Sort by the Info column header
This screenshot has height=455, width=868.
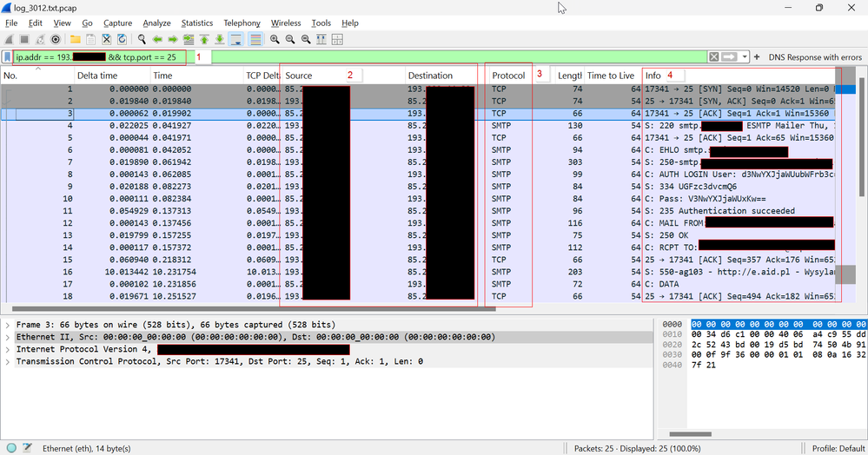[x=739, y=76]
